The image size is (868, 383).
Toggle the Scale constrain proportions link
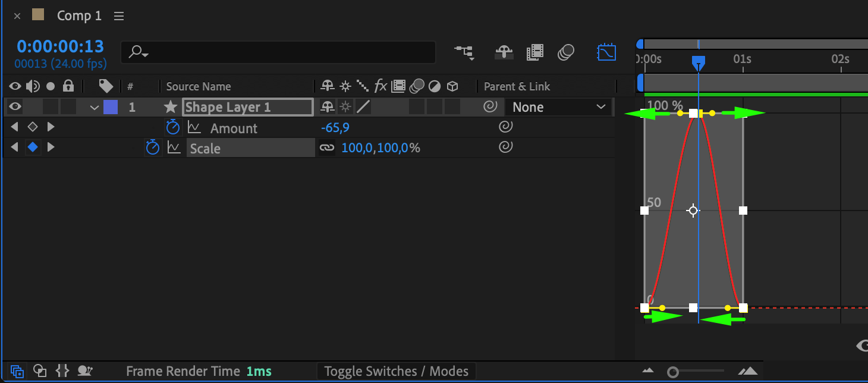tap(327, 147)
